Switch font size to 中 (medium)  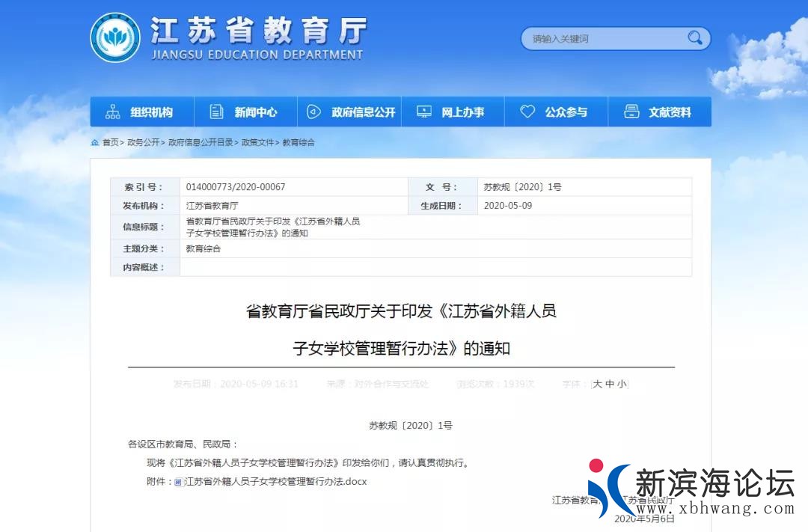(610, 384)
